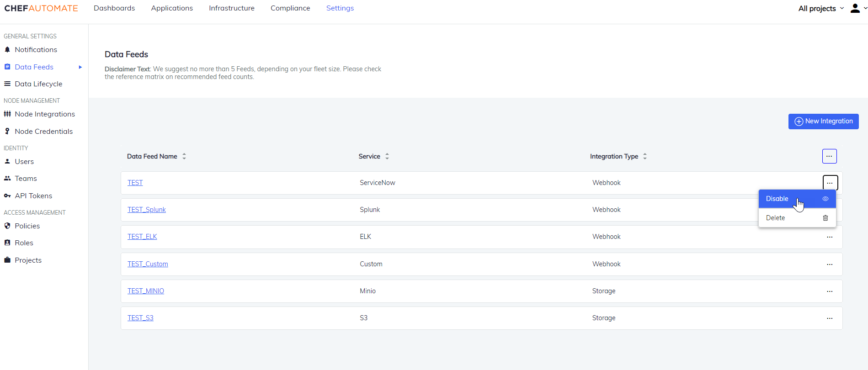Open the All projects dropdown
The width and height of the screenshot is (868, 370).
821,8
